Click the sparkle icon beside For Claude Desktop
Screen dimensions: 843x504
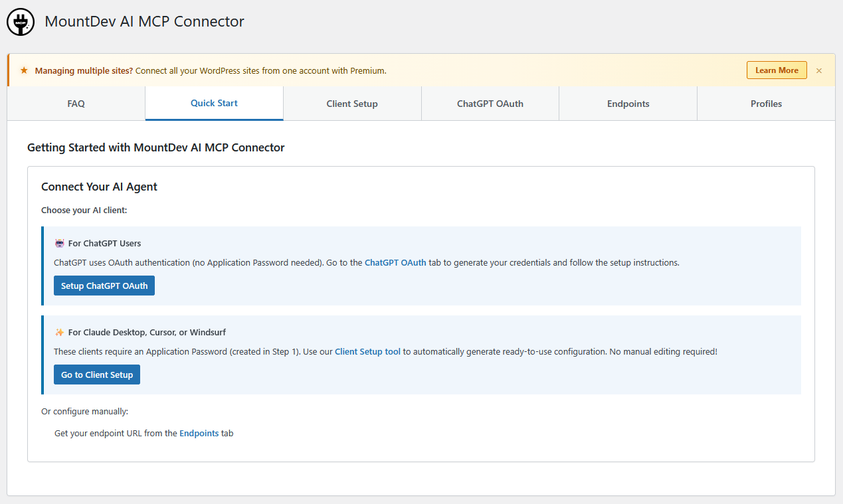pyautogui.click(x=59, y=332)
